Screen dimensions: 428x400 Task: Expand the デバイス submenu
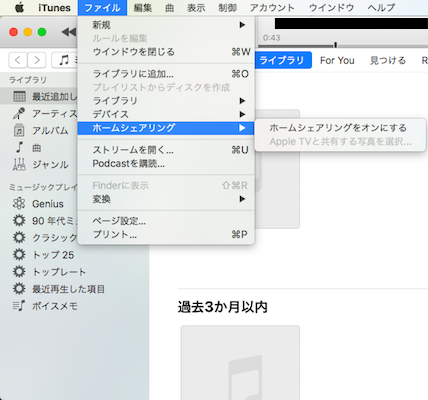[166, 114]
